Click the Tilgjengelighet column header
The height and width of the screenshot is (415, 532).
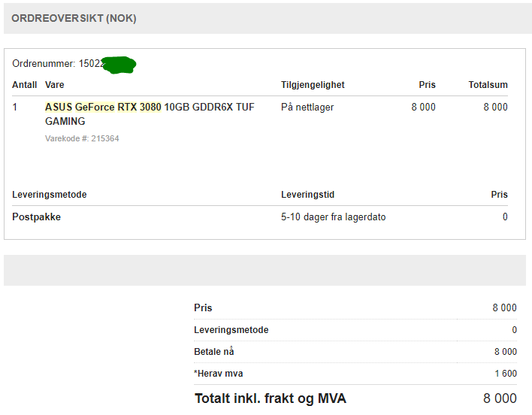point(313,85)
